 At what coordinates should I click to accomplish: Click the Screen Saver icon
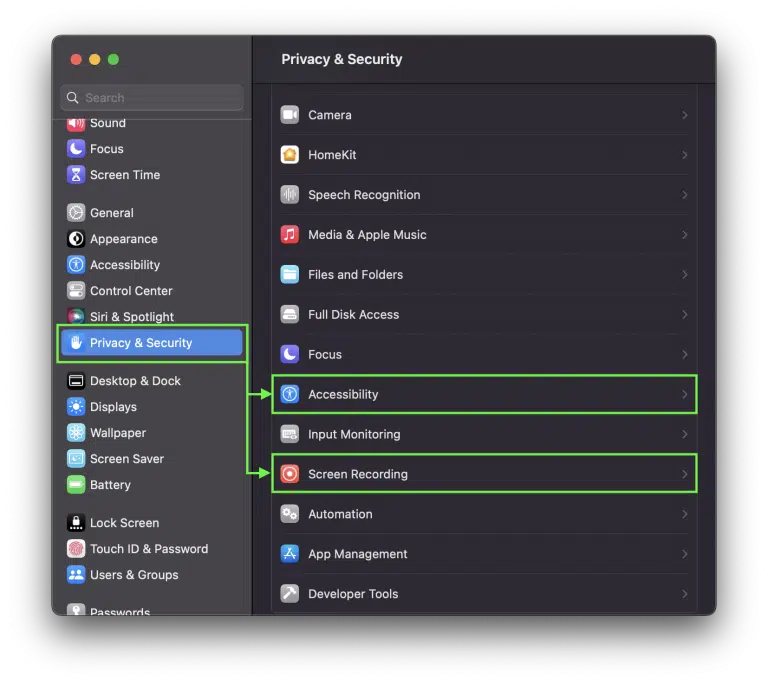point(76,459)
